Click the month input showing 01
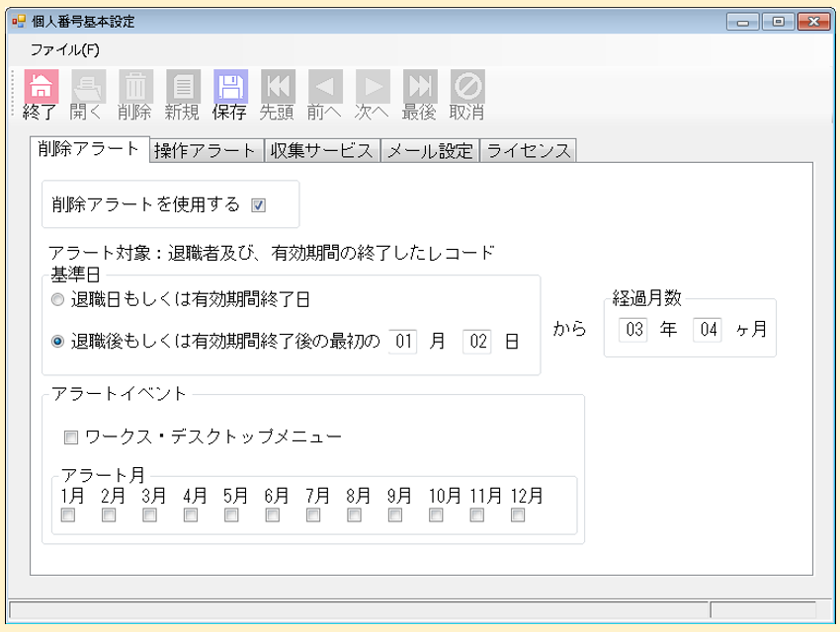The height and width of the screenshot is (632, 840). 404,339
